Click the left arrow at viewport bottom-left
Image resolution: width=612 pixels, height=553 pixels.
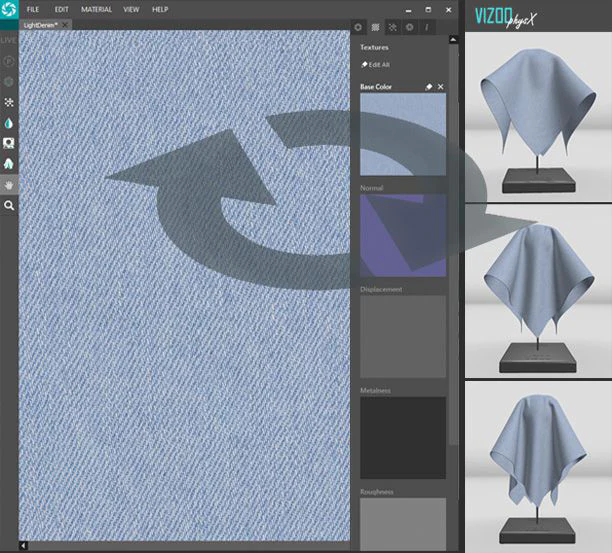click(23, 546)
